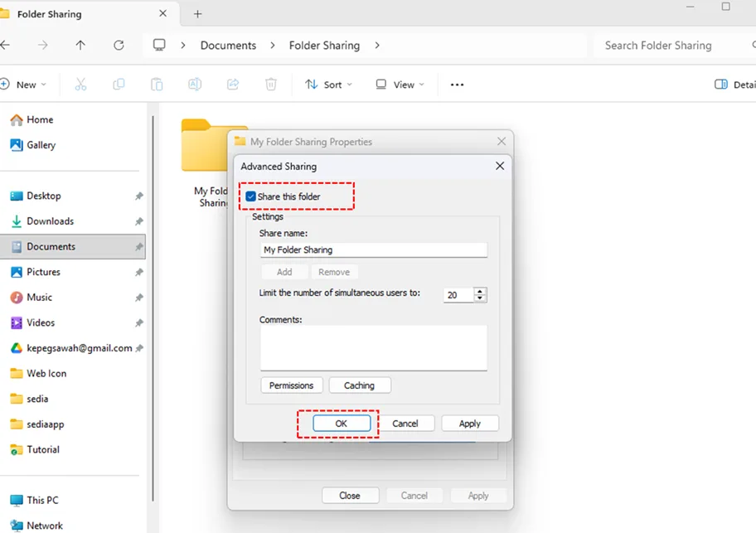Click the Cut icon on the toolbar
The width and height of the screenshot is (756, 533).
tap(80, 84)
